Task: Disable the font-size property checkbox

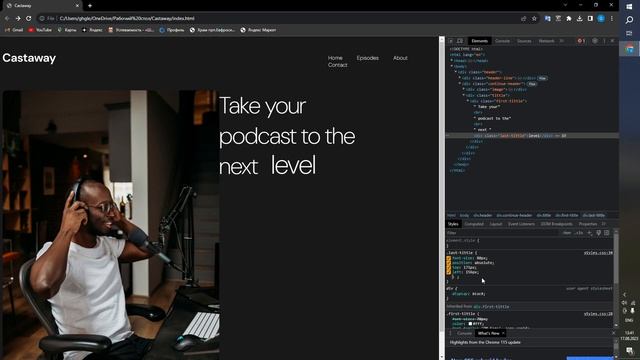Action: click(449, 258)
